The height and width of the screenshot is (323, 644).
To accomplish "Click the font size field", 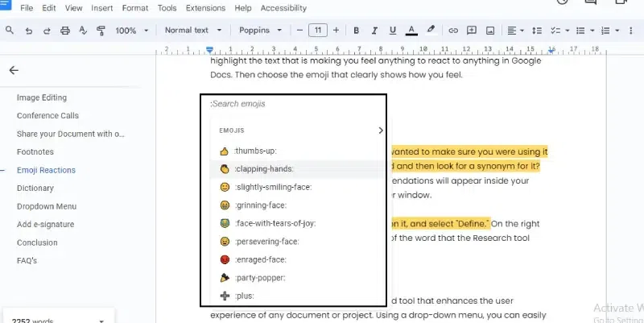I will pos(317,30).
